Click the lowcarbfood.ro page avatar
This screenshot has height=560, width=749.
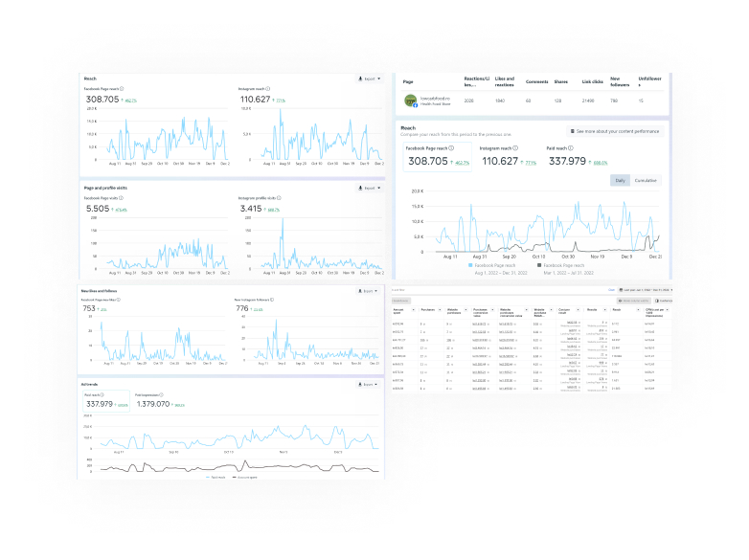410,100
